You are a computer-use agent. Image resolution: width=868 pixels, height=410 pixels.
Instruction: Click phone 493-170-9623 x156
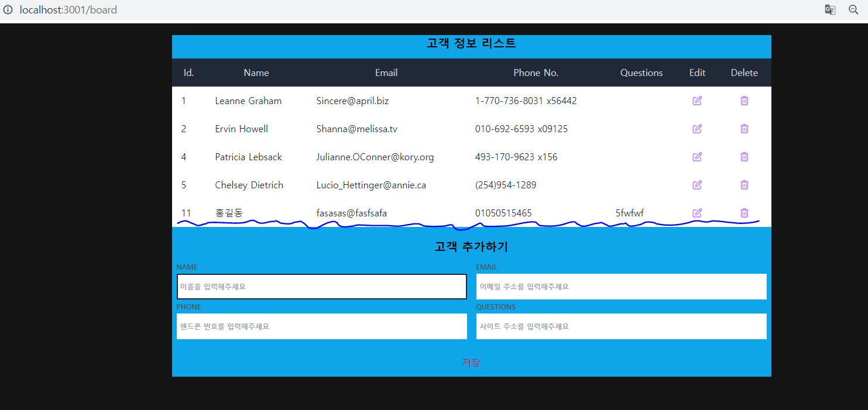point(516,157)
